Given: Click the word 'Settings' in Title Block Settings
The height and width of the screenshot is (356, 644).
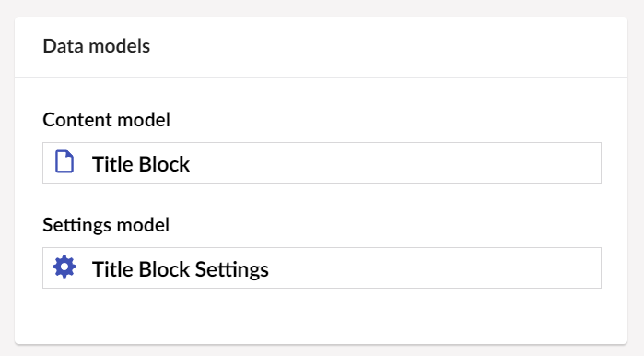Looking at the screenshot, I should tap(231, 270).
